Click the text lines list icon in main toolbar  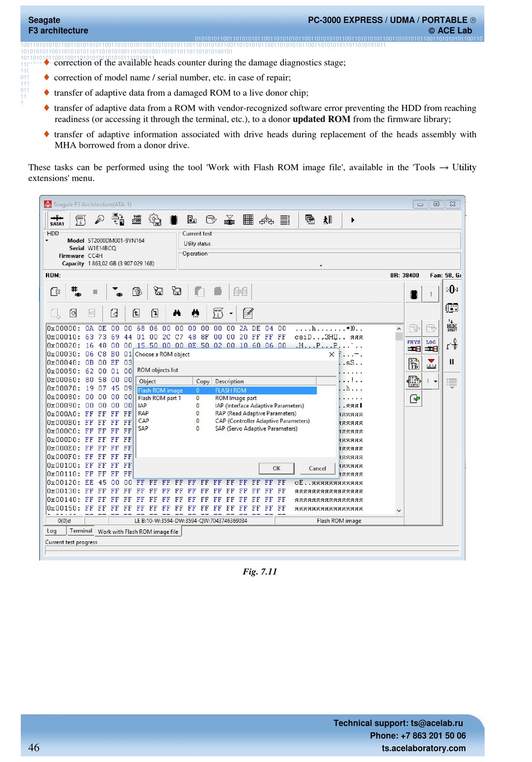(285, 220)
